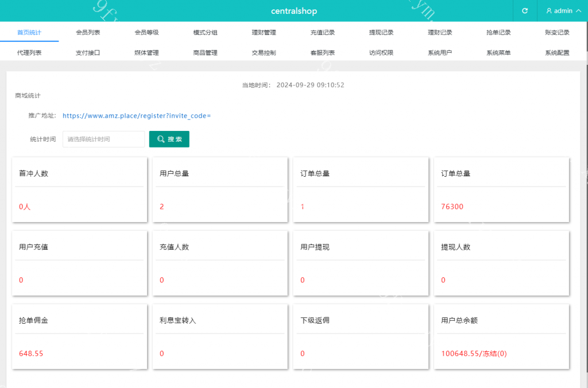Screen dimensions: 588x388
Task: Open the 系统用户 menu item
Action: coord(440,53)
